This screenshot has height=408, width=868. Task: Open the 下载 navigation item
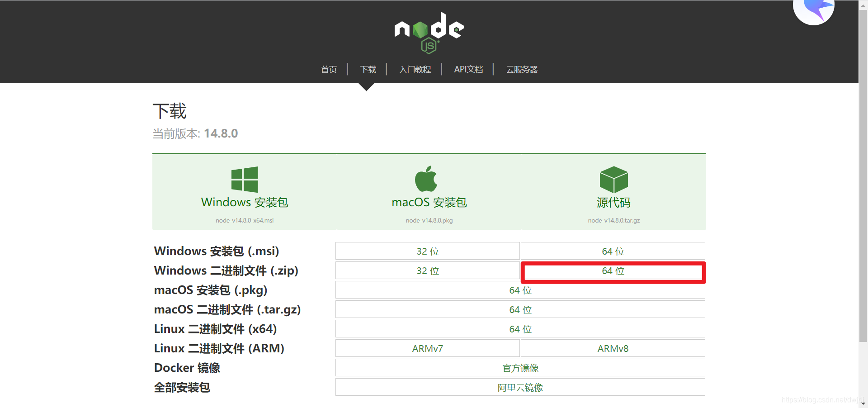(x=368, y=69)
